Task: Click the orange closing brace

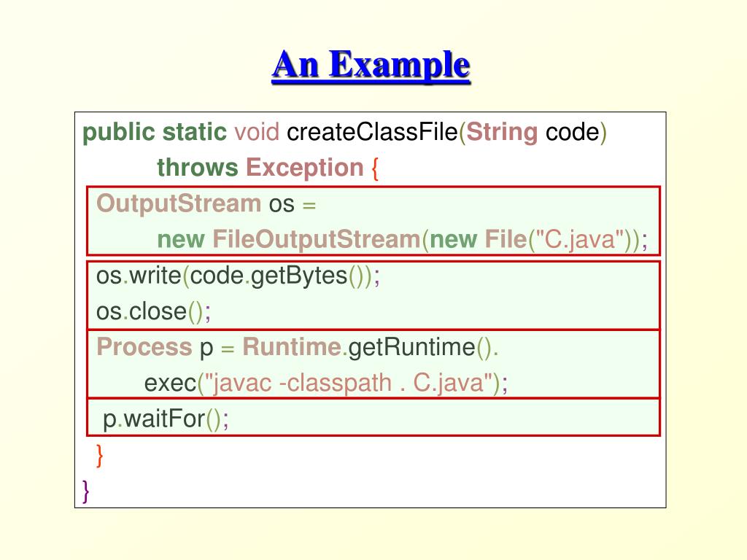Action: [99, 456]
